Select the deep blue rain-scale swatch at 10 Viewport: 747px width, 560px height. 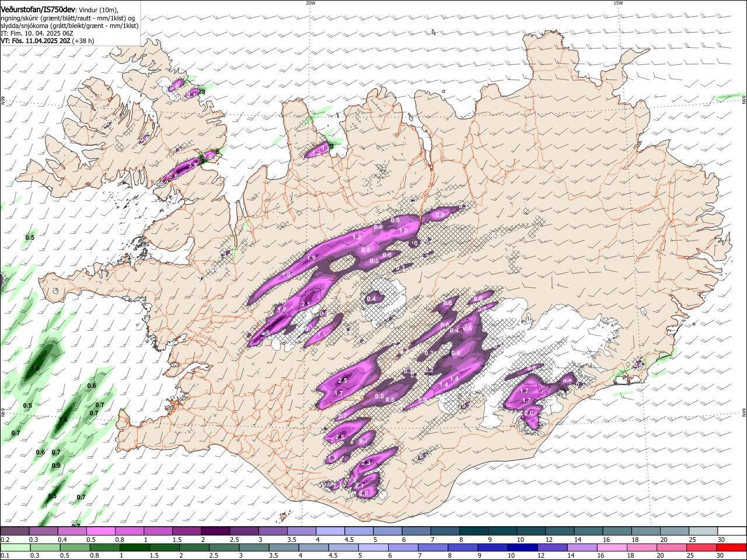(522, 547)
